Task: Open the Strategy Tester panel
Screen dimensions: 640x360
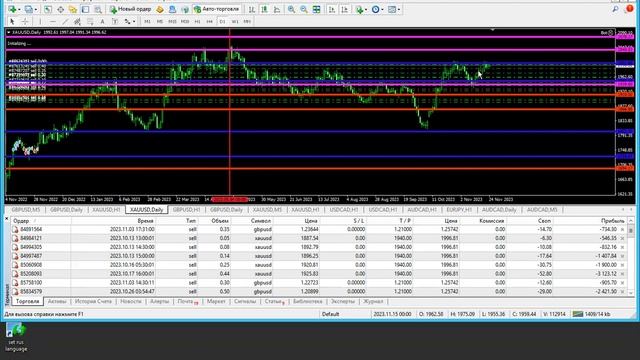Action: pos(98,9)
